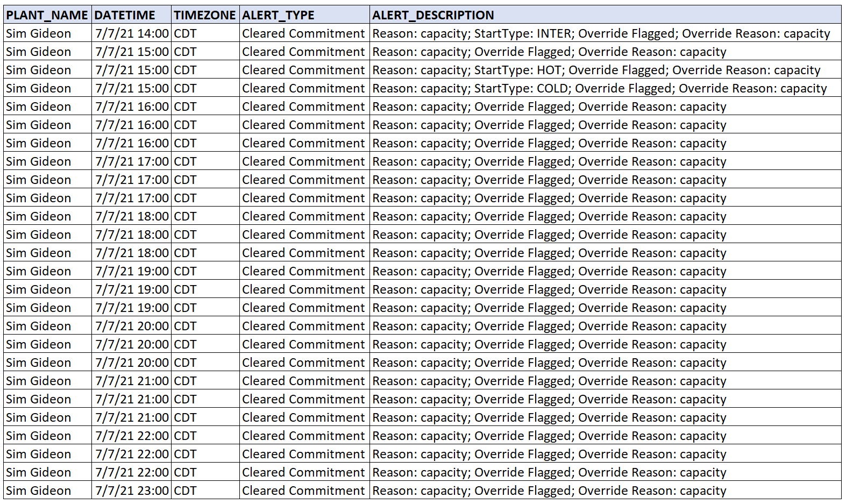Viewport: 846px width, 504px height.
Task: Click the description containing StartType: COLD
Action: pos(599,88)
